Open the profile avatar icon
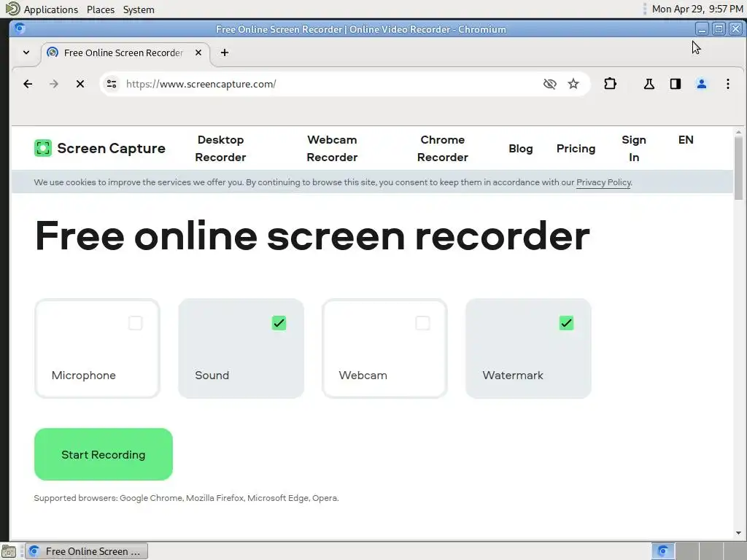The image size is (747, 560). [x=701, y=85]
